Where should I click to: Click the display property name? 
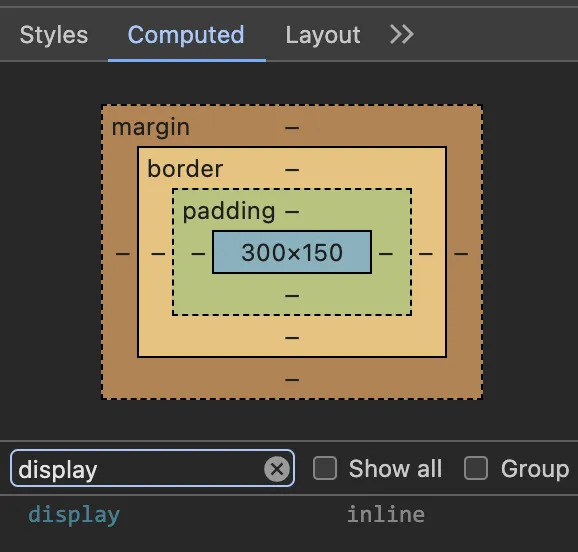click(74, 515)
